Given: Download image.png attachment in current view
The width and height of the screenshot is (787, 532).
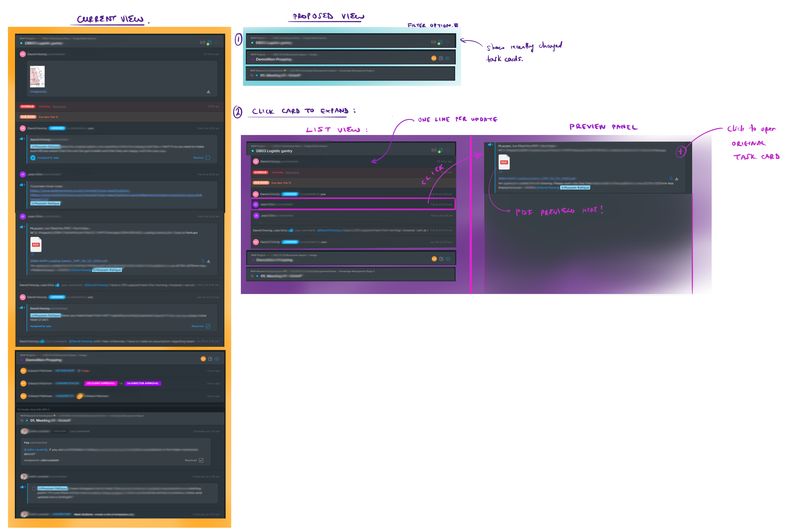Looking at the screenshot, I should point(208,92).
